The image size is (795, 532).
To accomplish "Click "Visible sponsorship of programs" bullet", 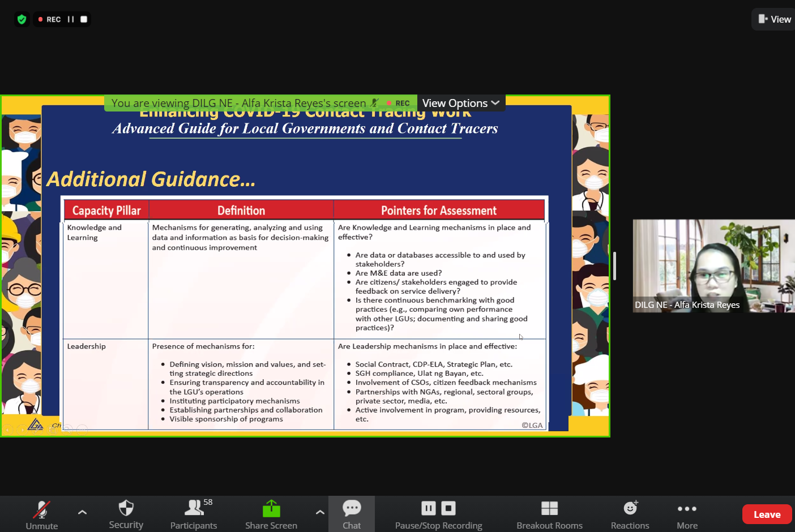I will point(226,419).
